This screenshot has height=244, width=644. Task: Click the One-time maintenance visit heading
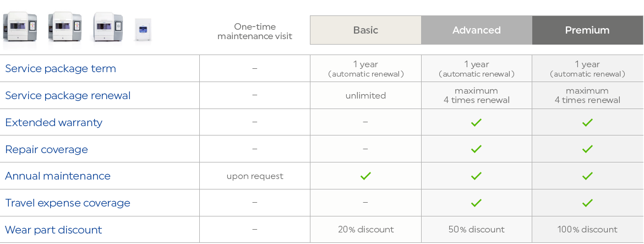[x=254, y=31]
